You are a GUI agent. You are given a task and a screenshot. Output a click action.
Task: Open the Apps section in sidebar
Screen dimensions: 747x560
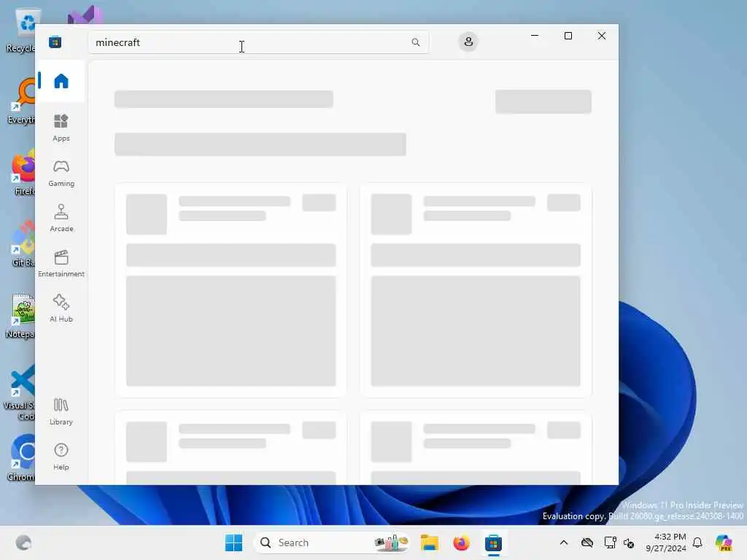61,128
